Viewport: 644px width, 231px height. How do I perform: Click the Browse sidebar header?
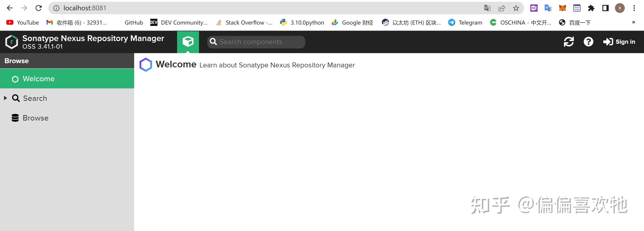click(x=67, y=61)
